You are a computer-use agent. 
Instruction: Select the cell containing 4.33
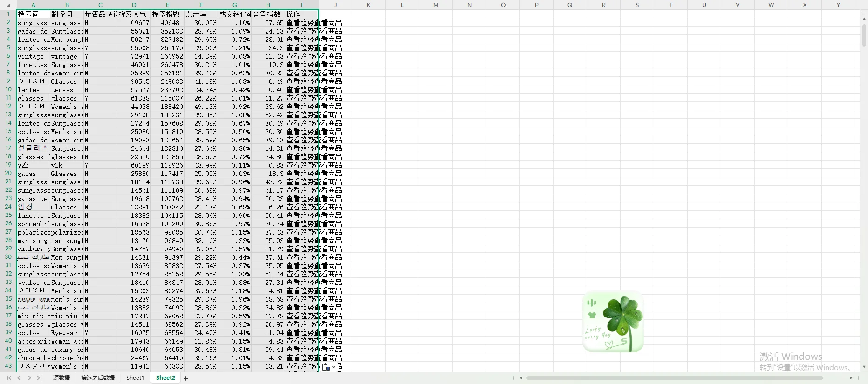point(268,358)
